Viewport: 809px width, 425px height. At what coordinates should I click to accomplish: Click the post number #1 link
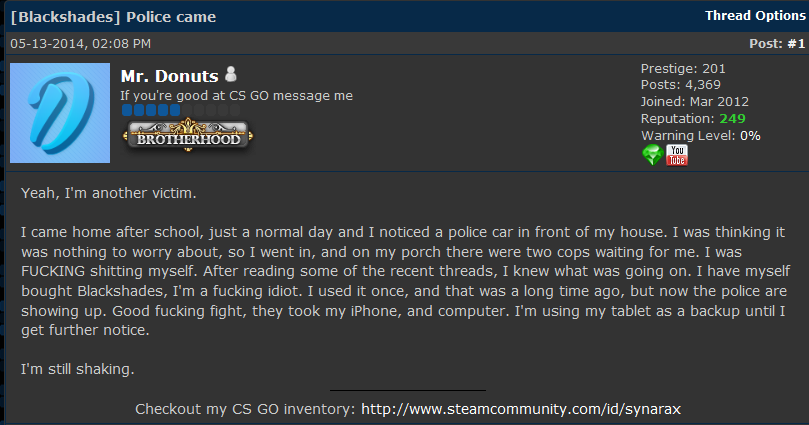coord(795,44)
